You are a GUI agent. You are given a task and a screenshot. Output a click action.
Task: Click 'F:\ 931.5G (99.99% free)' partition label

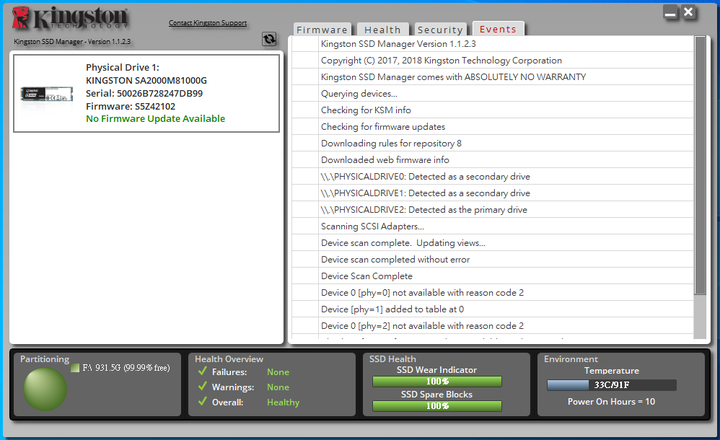(x=126, y=368)
